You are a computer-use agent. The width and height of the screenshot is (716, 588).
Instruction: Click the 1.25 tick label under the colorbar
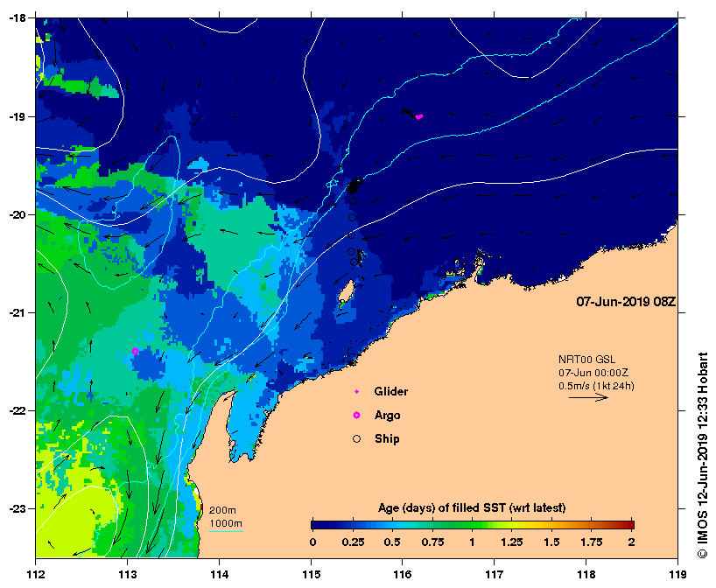pos(512,542)
